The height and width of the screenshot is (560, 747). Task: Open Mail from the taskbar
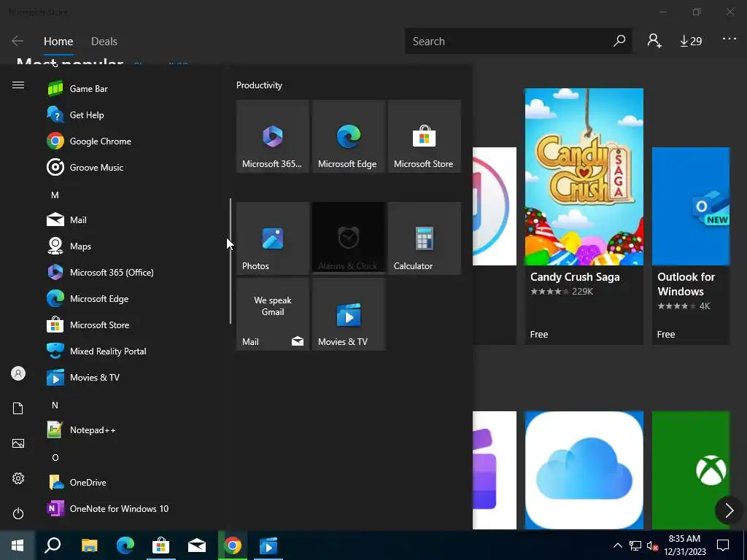click(x=197, y=545)
